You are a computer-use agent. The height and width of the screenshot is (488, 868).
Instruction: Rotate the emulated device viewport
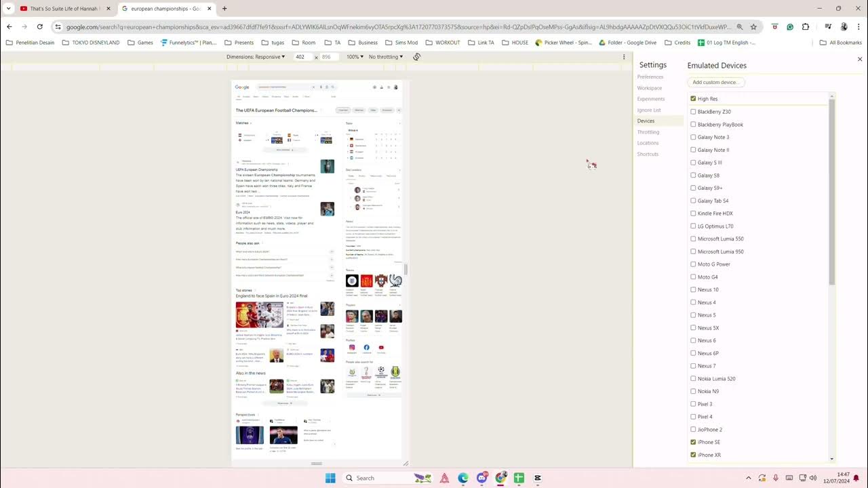pos(416,57)
